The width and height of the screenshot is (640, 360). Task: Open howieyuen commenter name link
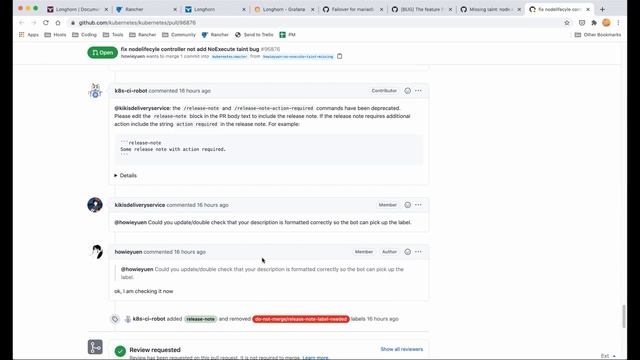[128, 252]
